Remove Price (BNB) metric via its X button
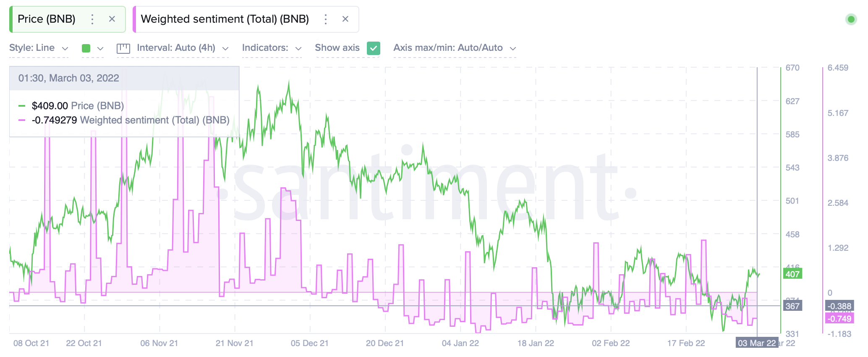 point(112,19)
